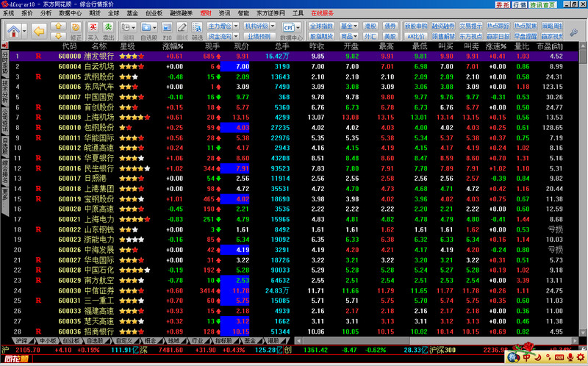
Task: Expand the 资金流向 dropdown arrow
Action: [236, 36]
